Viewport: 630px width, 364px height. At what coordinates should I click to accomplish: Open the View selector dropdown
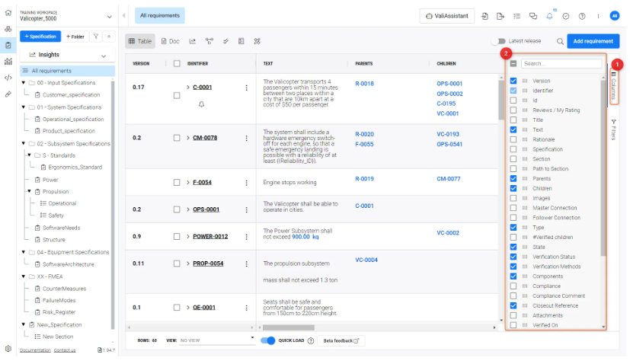(216, 340)
